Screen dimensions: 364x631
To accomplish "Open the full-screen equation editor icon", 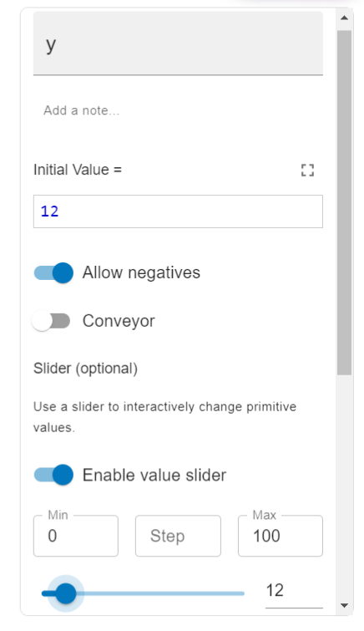I will [x=307, y=170].
